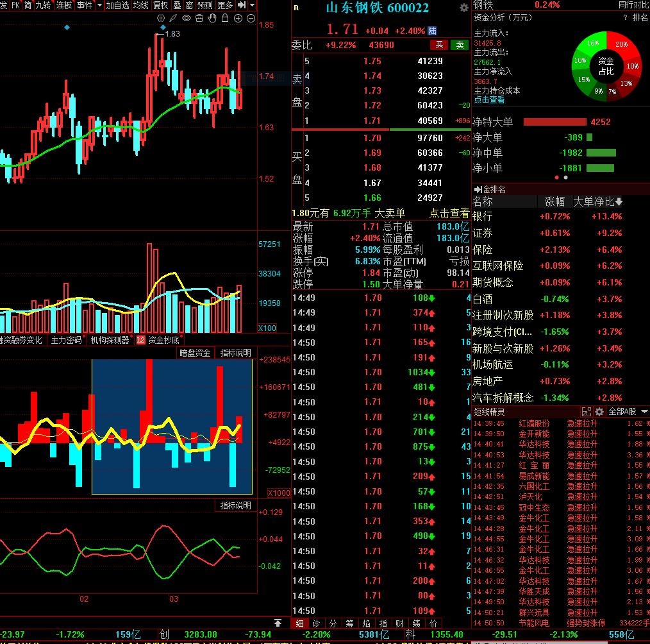Switch to the 主力密码 tab
Image resolution: width=650 pixels, height=644 pixels.
(x=66, y=340)
